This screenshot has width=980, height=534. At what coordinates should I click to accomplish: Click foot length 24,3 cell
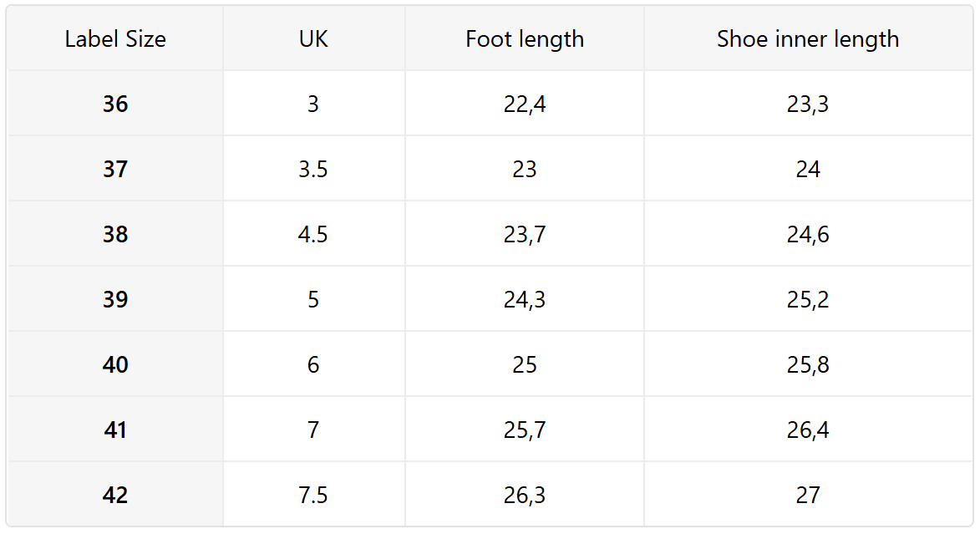[525, 300]
